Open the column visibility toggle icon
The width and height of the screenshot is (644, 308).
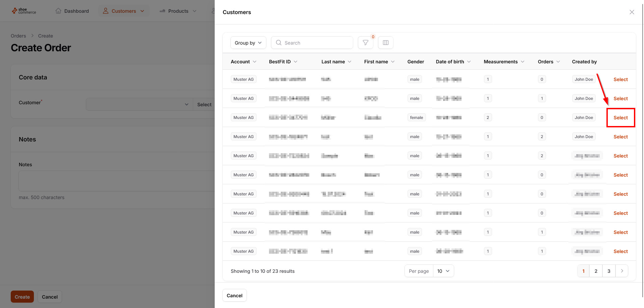tap(385, 43)
